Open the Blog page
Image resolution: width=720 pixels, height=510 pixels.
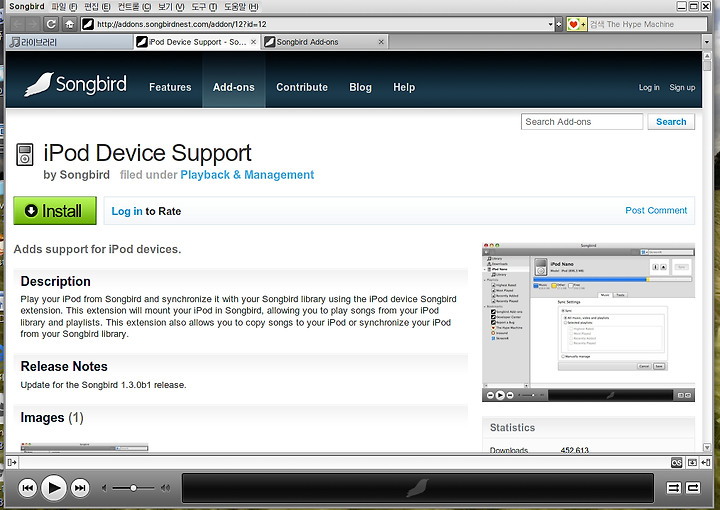pos(360,87)
